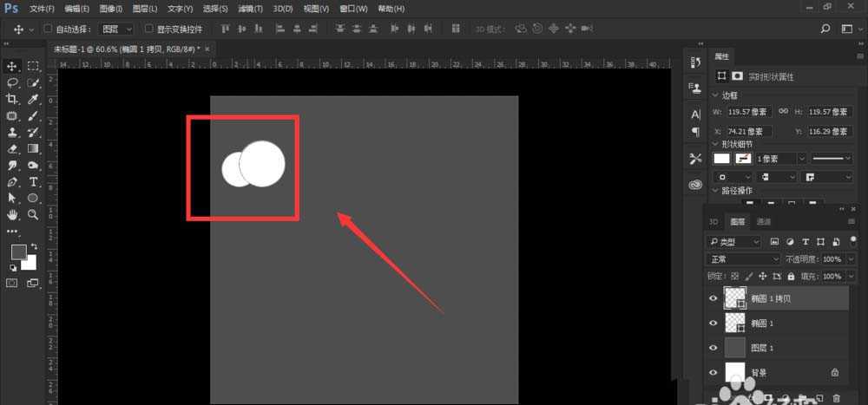Enable the 显示变换控件 checkbox
Viewport: 868px width, 405px height.
[x=148, y=29]
